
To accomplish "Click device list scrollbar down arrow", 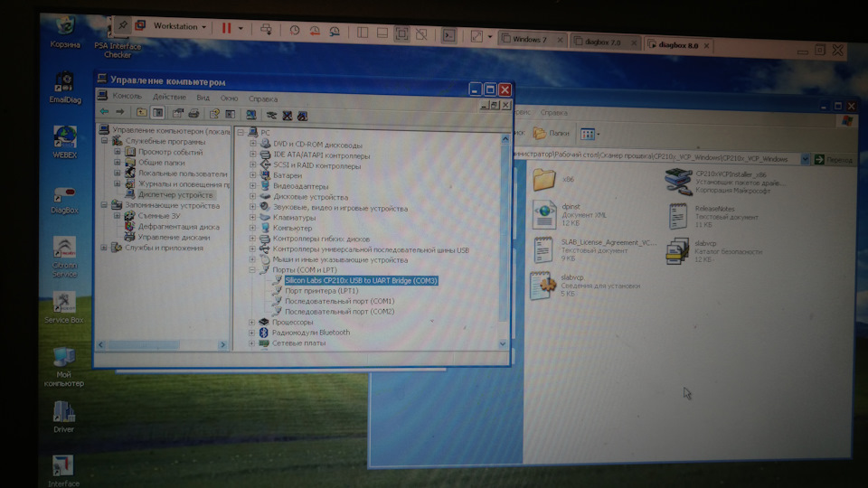I will point(503,343).
